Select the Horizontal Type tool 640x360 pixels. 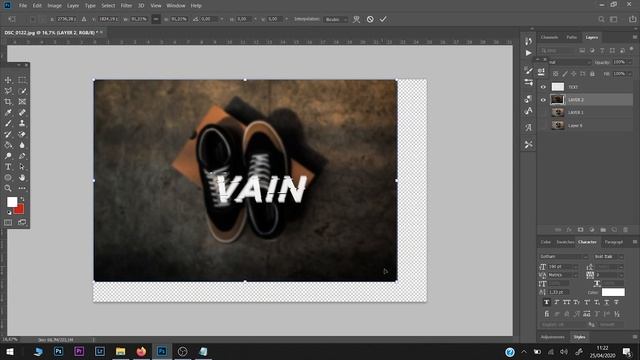[8, 167]
